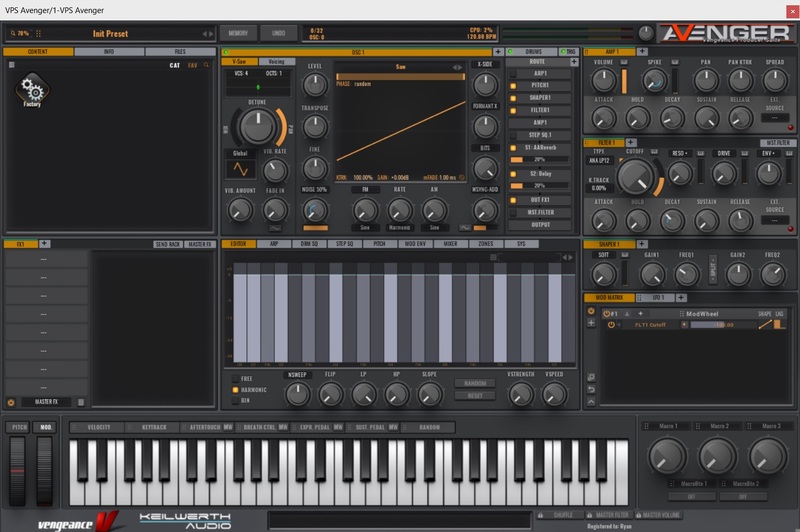Toggle the OSC 1 power LED

(x=226, y=51)
